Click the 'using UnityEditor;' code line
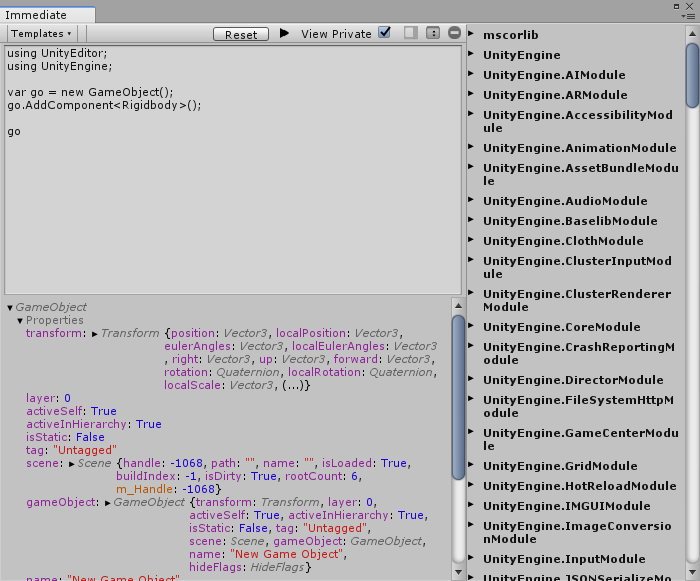Image resolution: width=700 pixels, height=581 pixels. [57, 53]
